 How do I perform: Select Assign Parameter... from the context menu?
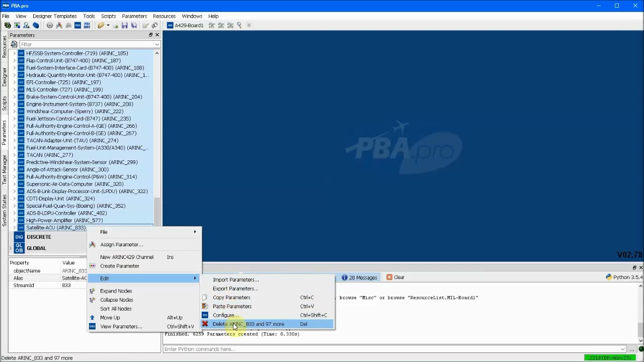pos(144,244)
